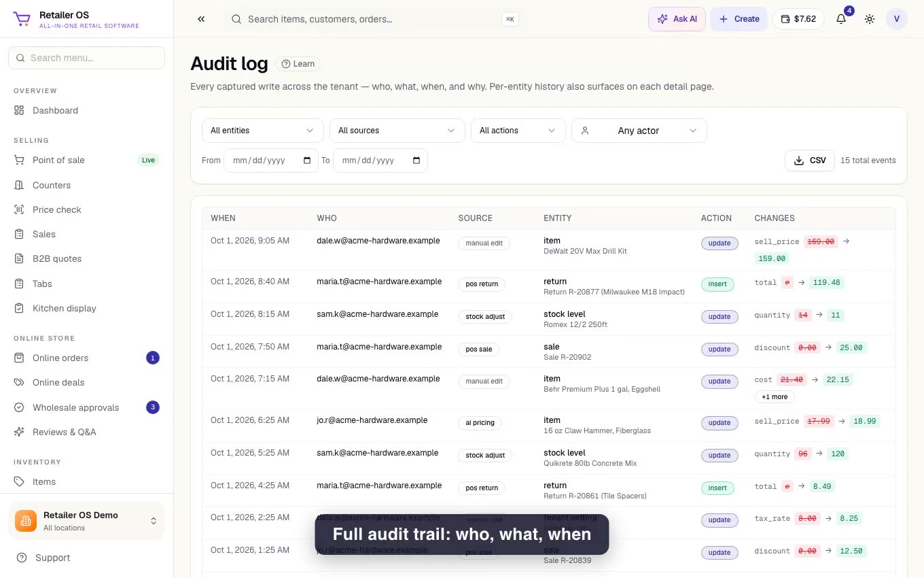The image size is (924, 578).
Task: Click the $7.62 balance button
Action: tap(798, 19)
